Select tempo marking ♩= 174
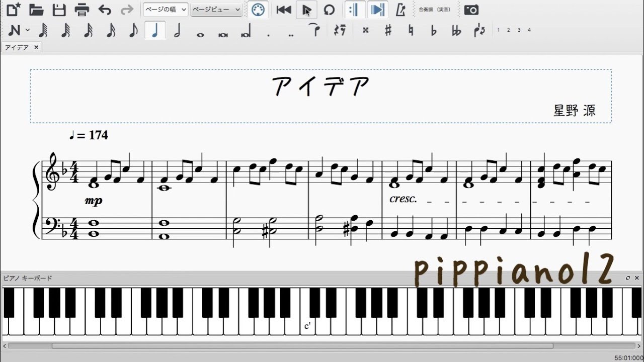644x362 pixels. click(x=89, y=135)
